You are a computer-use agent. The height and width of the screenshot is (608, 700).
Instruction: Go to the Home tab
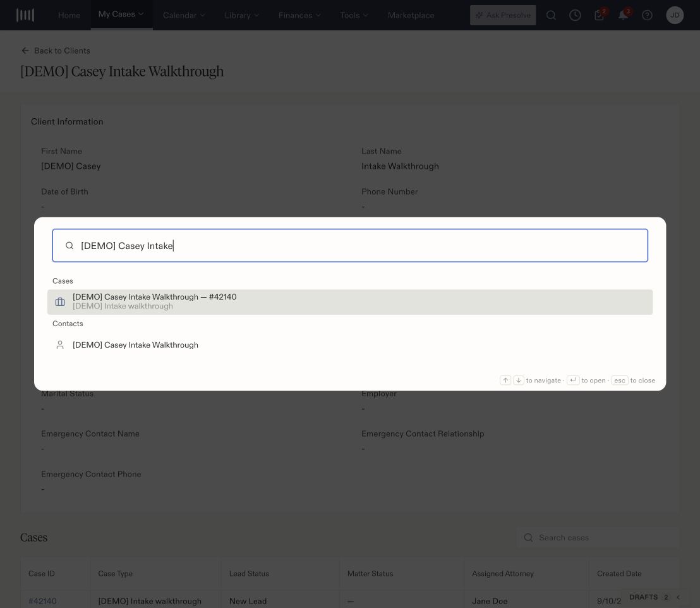click(69, 15)
